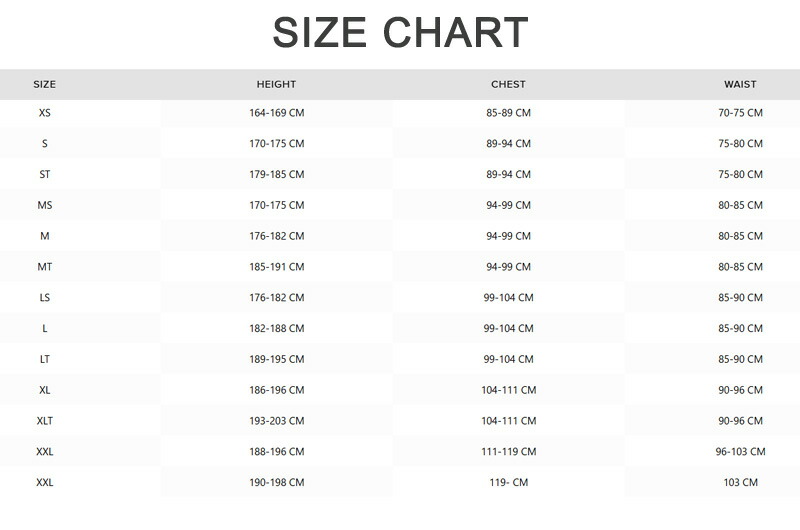Select the 179-185 CM height value
This screenshot has width=800, height=530.
click(276, 175)
